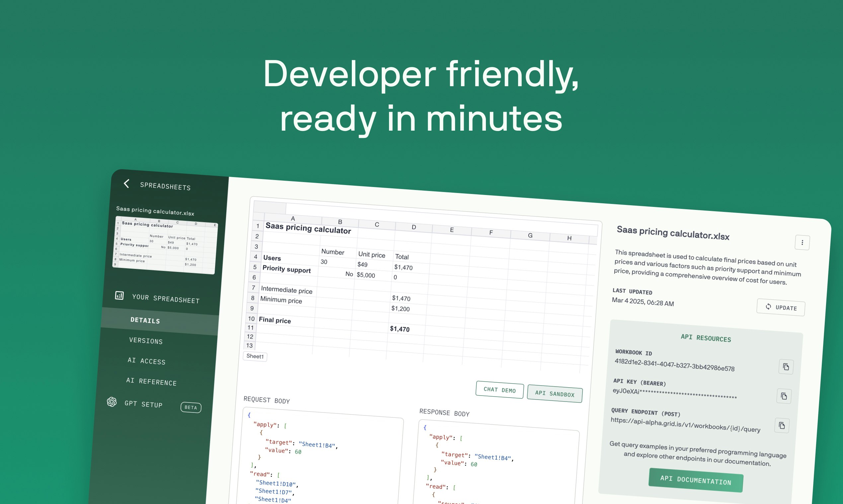This screenshot has width=843, height=504.
Task: Select the Sheet1 sheet tab
Action: coord(255,356)
